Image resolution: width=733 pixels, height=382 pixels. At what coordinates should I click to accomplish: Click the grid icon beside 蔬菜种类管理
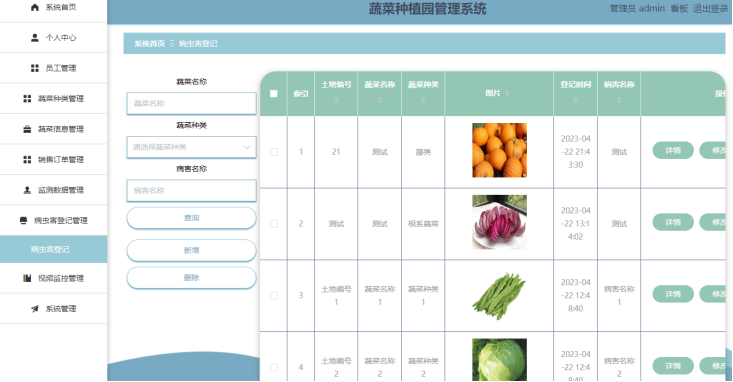[27, 99]
